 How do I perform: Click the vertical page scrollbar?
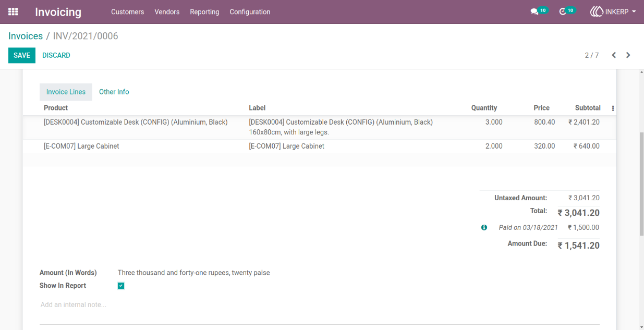[641, 185]
